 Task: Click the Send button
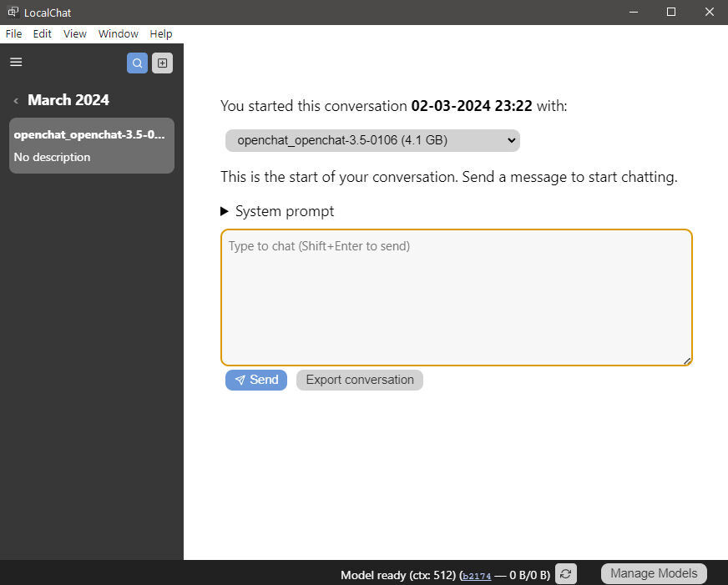(256, 380)
